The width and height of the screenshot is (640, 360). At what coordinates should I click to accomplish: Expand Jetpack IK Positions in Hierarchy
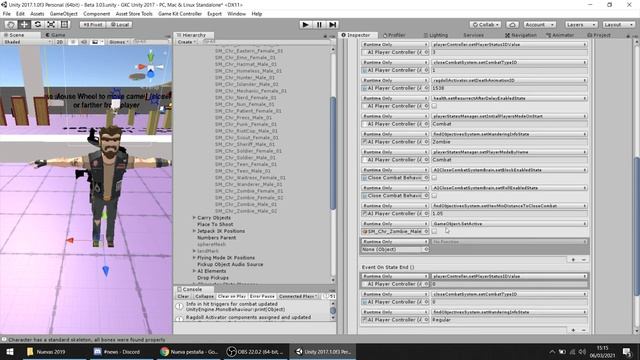click(194, 231)
